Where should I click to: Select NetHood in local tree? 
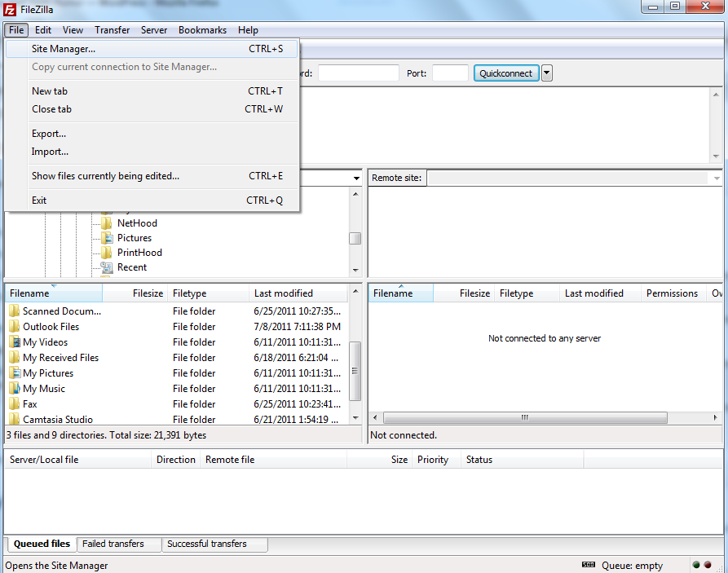[137, 223]
